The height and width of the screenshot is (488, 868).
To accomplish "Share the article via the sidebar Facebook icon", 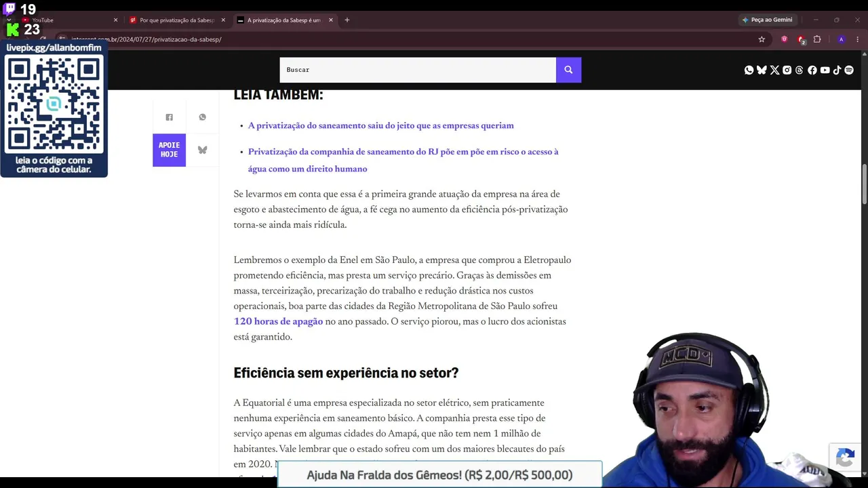I will 170,117.
